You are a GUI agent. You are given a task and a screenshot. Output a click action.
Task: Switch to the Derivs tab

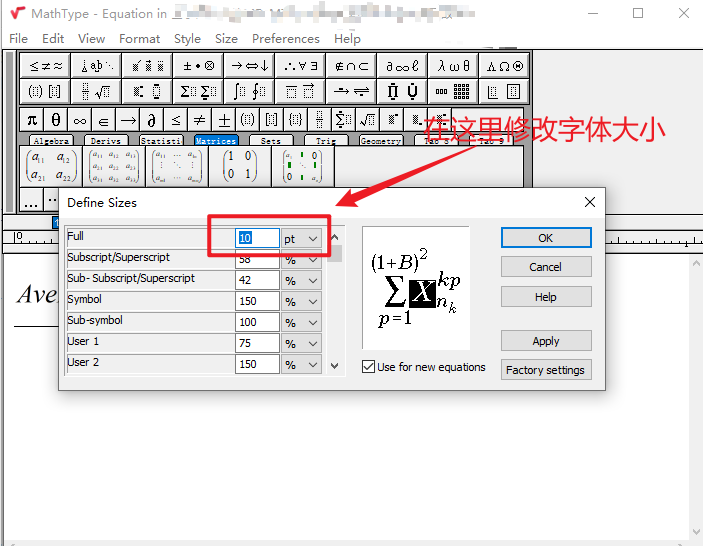[x=106, y=140]
